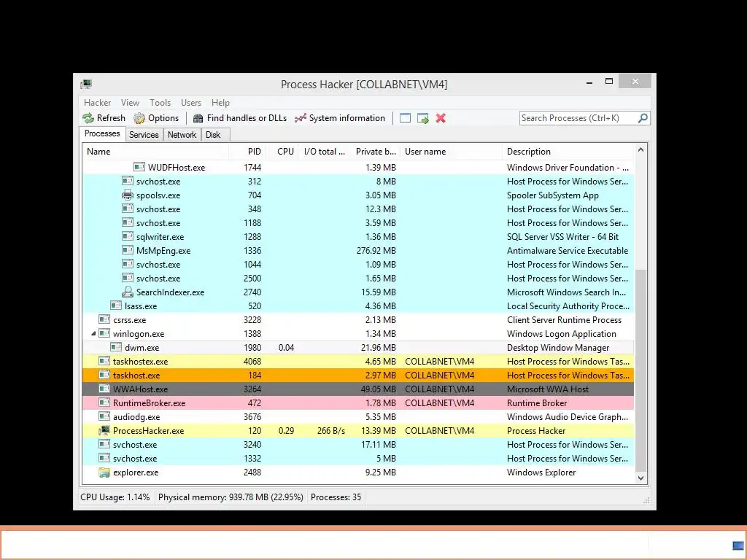This screenshot has width=747, height=560.
Task: Click the taskhostex.exe process icon
Action: click(x=104, y=361)
